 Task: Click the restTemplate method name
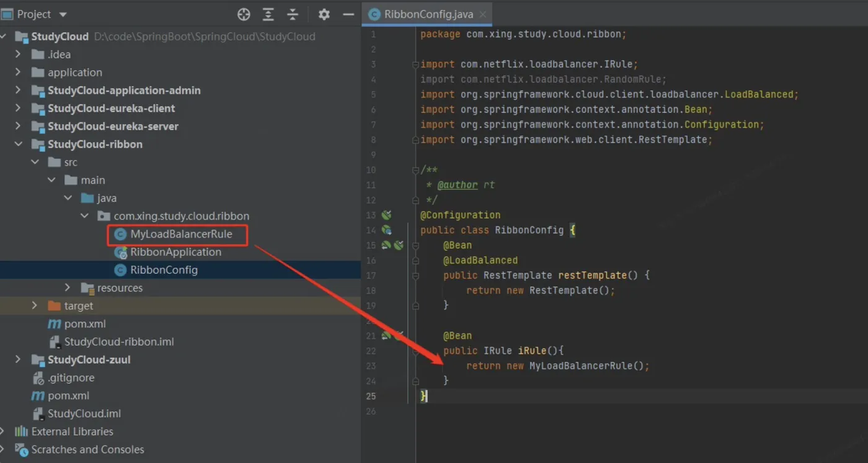[x=593, y=276]
